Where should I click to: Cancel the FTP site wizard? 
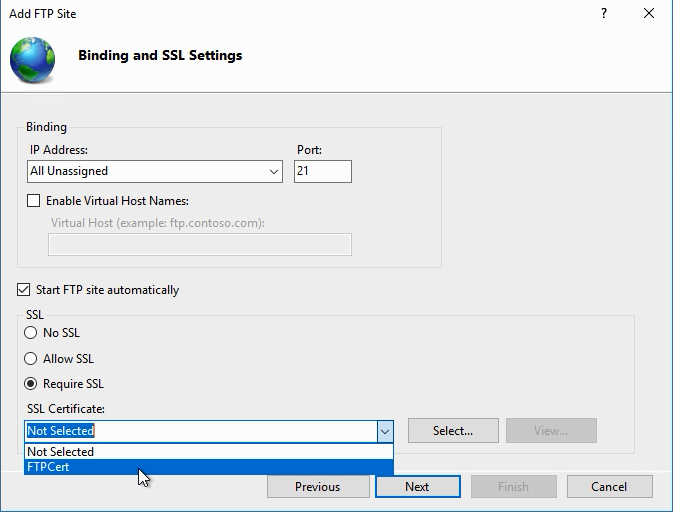609,487
